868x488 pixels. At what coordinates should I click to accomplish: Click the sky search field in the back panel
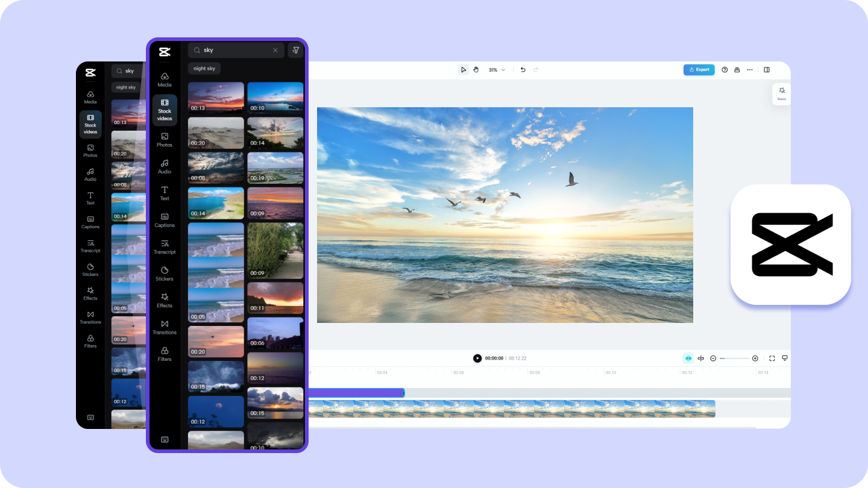(x=129, y=71)
